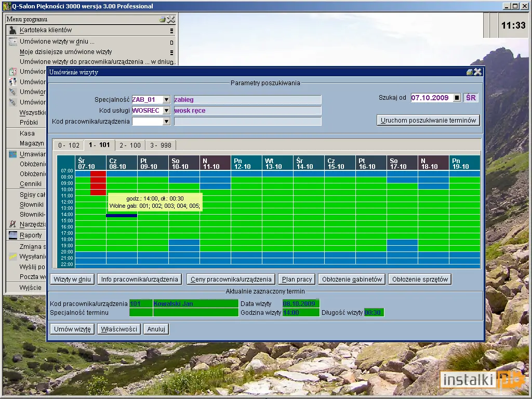Expand the Kod usługi dropdown

point(166,111)
